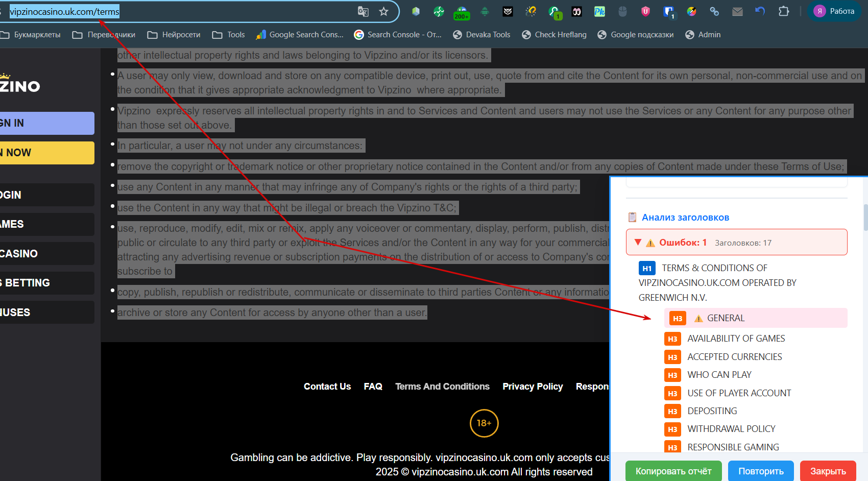Image resolution: width=868 pixels, height=481 pixels.
Task: Open the pink shield U extension
Action: pyautogui.click(x=645, y=11)
